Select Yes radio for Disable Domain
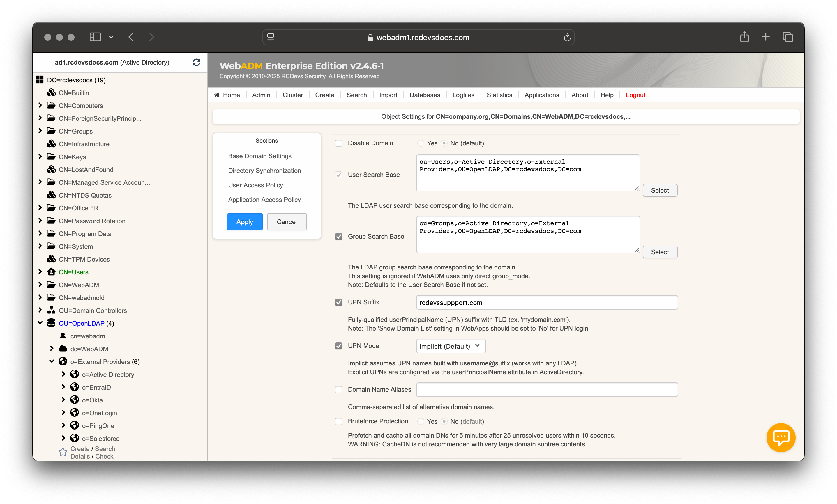Screen dimensions: 837x504 pos(421,143)
